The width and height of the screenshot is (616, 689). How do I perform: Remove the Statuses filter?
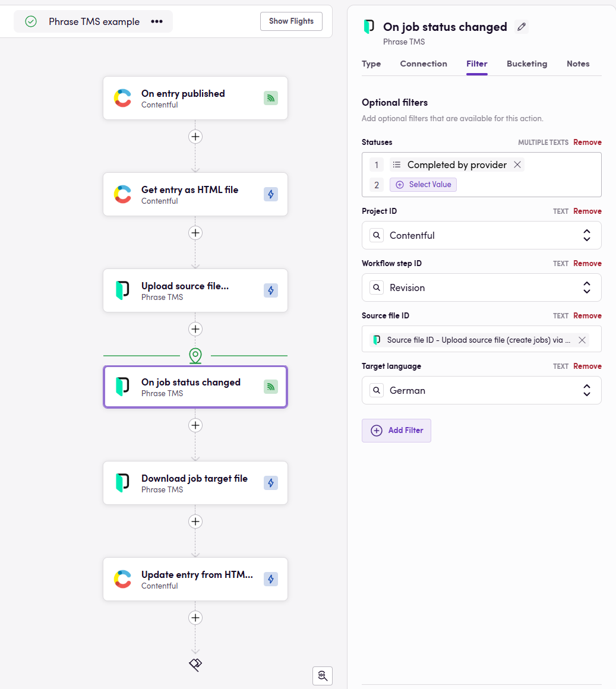587,143
